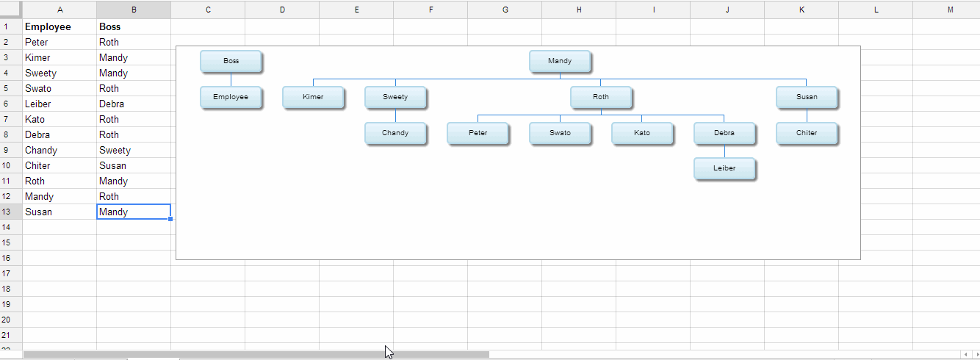Select cell containing Peter in column A

(60, 42)
